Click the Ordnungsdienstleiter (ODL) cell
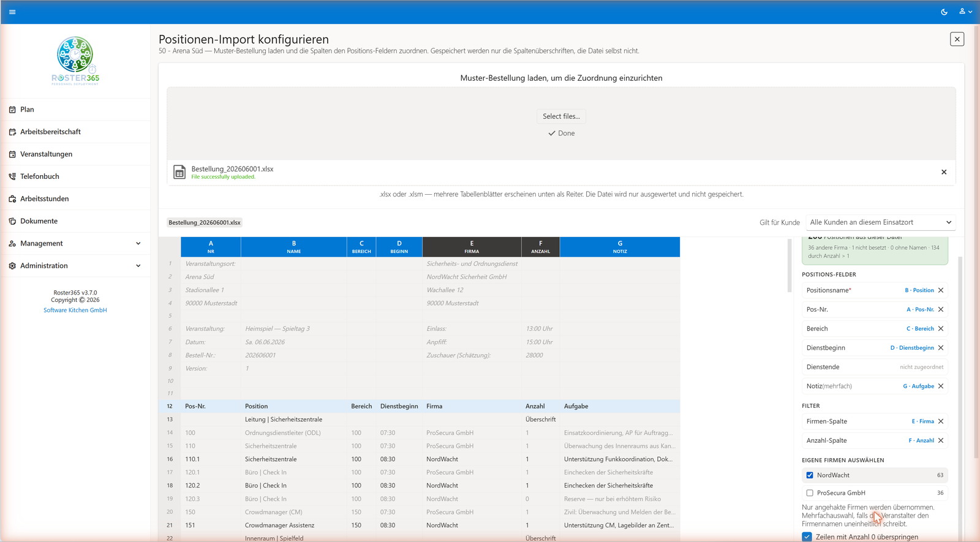 [x=294, y=433]
